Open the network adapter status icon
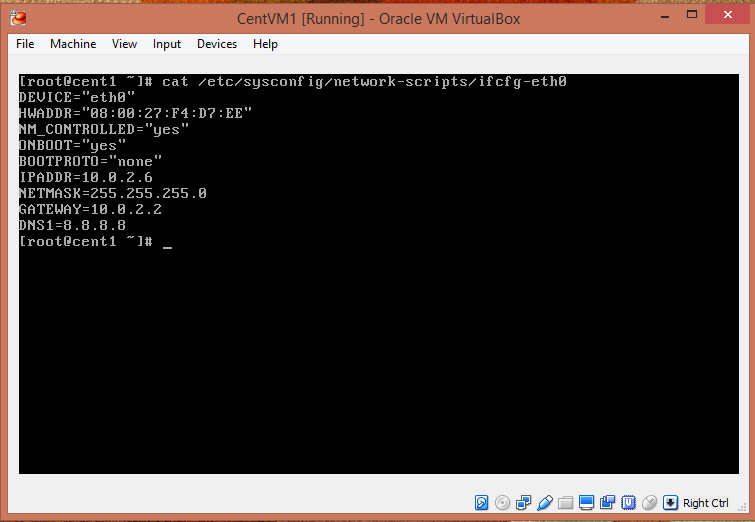The width and height of the screenshot is (755, 522). 524,502
